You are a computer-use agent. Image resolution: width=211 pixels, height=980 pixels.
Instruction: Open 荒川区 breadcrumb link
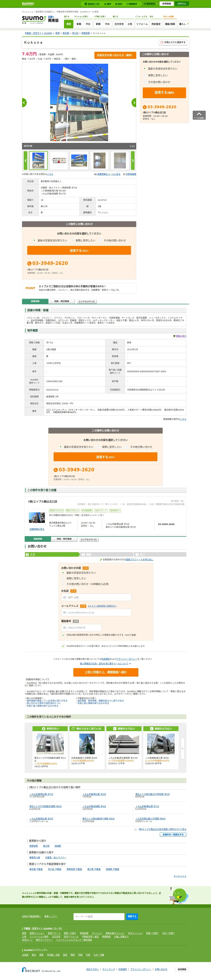(75, 33)
